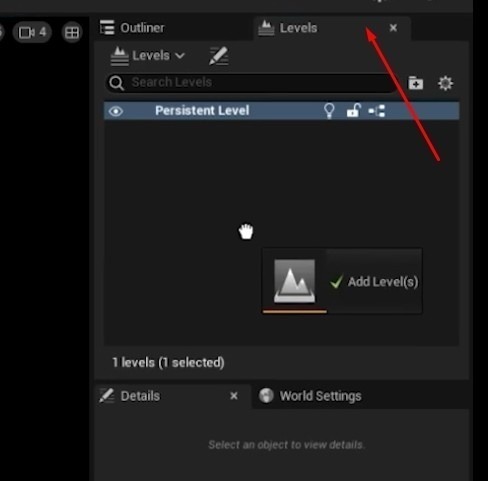Image resolution: width=488 pixels, height=481 pixels.
Task: Switch to the World Settings tab
Action: tap(320, 396)
